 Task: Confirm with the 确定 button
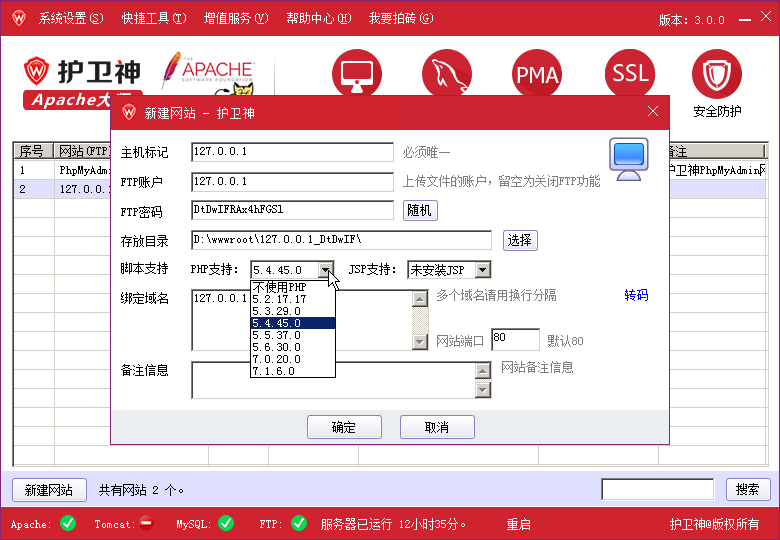pyautogui.click(x=344, y=427)
